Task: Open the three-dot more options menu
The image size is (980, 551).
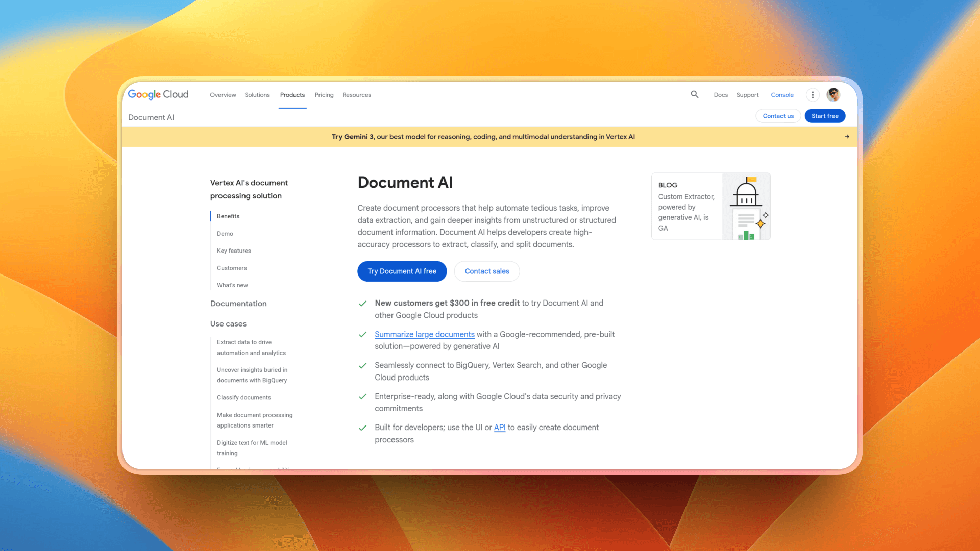Action: tap(813, 95)
